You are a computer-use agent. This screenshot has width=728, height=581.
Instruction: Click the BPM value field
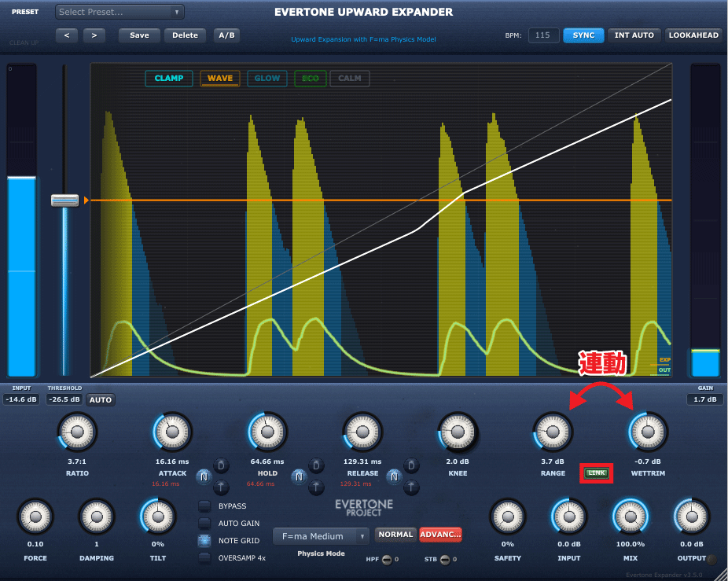(543, 35)
